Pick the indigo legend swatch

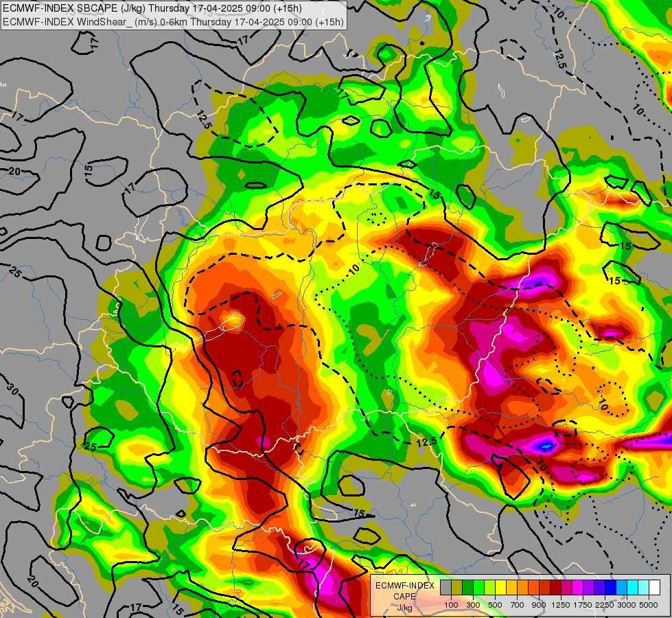(x=600, y=588)
